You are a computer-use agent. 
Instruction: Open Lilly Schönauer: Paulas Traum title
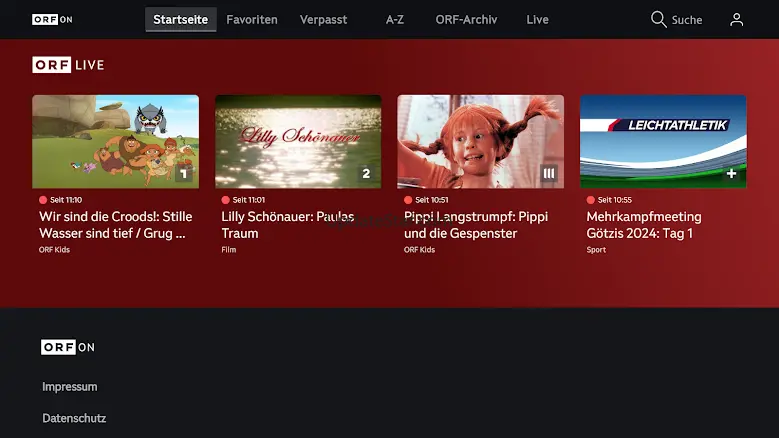pos(288,224)
